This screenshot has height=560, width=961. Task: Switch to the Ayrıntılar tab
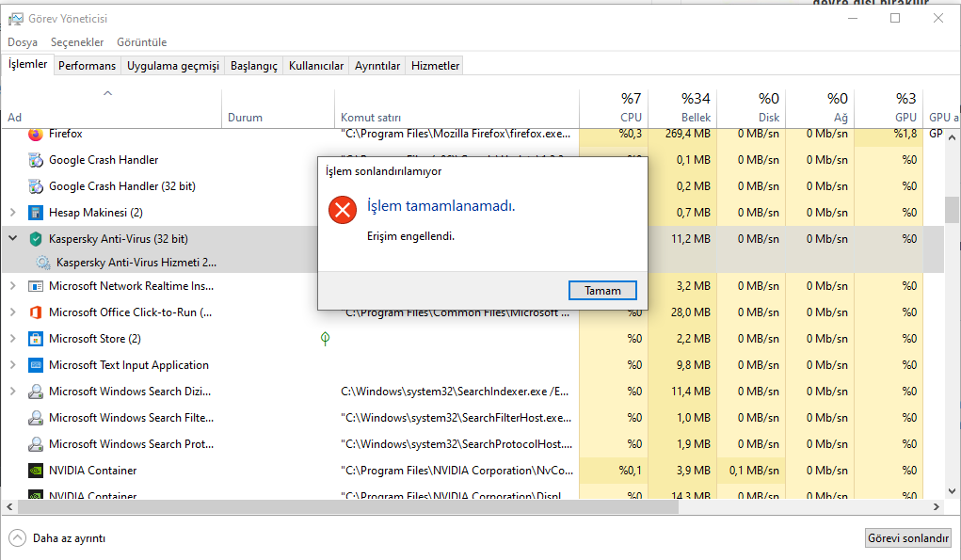click(x=377, y=66)
